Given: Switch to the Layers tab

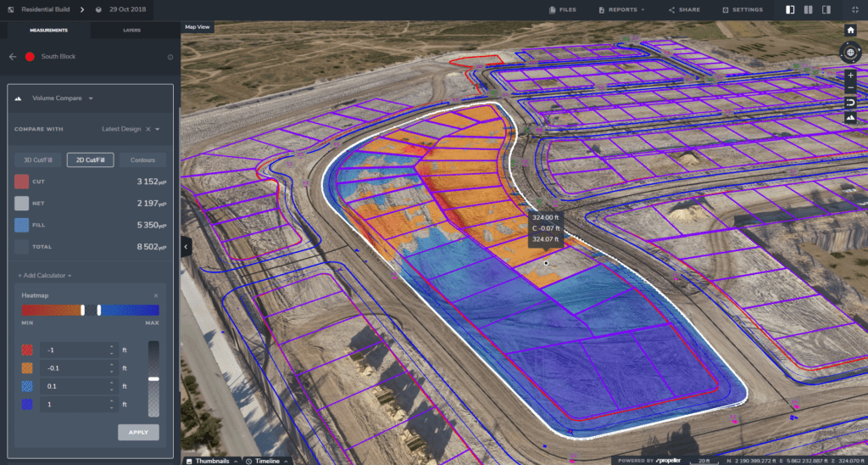Looking at the screenshot, I should click(x=132, y=30).
